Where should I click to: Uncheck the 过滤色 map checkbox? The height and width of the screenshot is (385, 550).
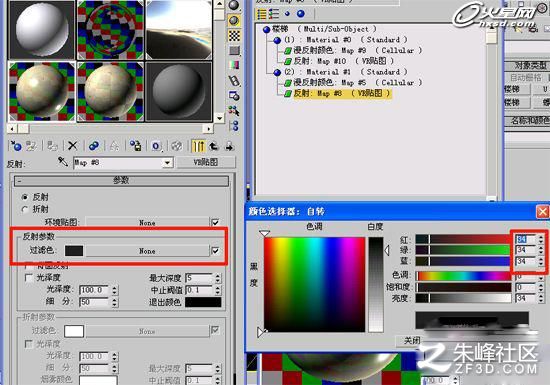(215, 251)
